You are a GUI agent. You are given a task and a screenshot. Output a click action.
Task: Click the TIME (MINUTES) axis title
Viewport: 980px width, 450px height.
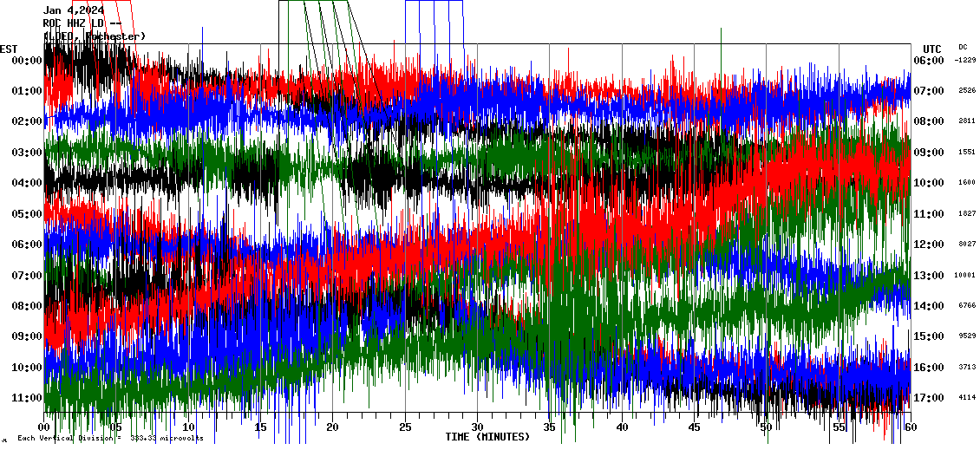[x=487, y=437]
